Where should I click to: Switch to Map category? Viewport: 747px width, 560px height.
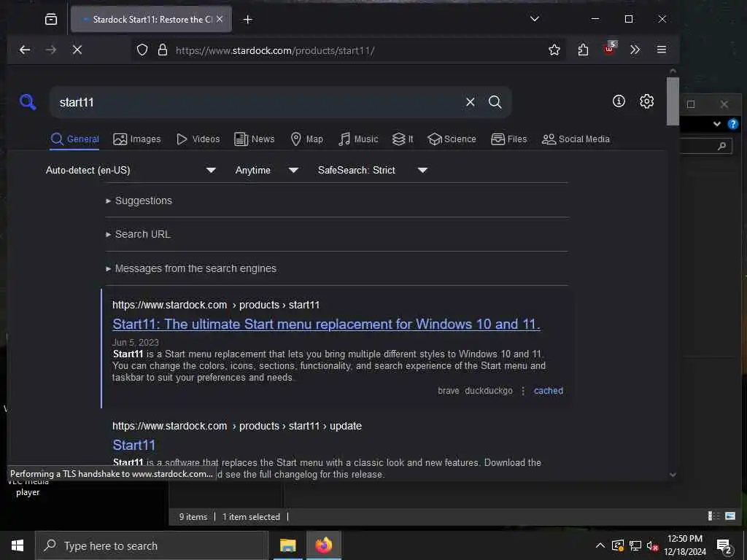pyautogui.click(x=307, y=139)
